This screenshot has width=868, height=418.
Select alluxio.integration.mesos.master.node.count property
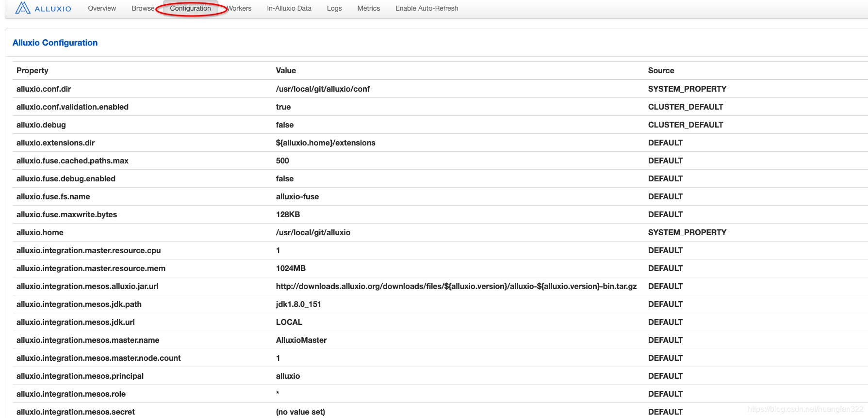coord(98,358)
